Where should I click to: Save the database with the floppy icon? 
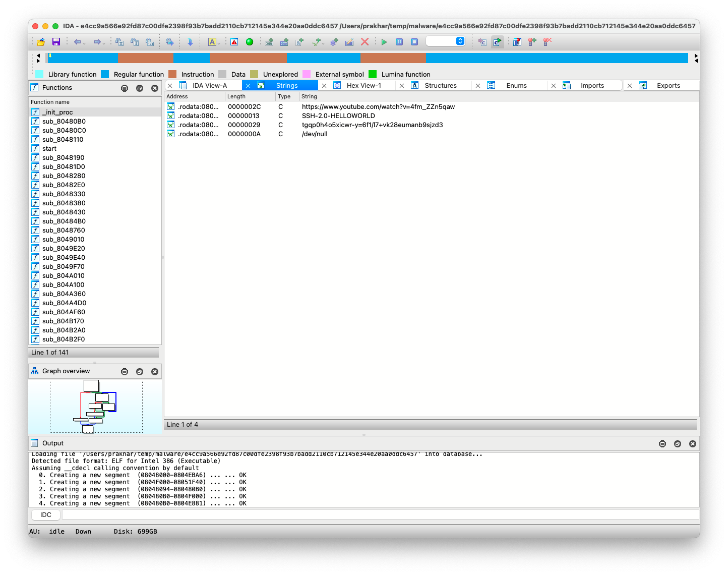pyautogui.click(x=56, y=42)
